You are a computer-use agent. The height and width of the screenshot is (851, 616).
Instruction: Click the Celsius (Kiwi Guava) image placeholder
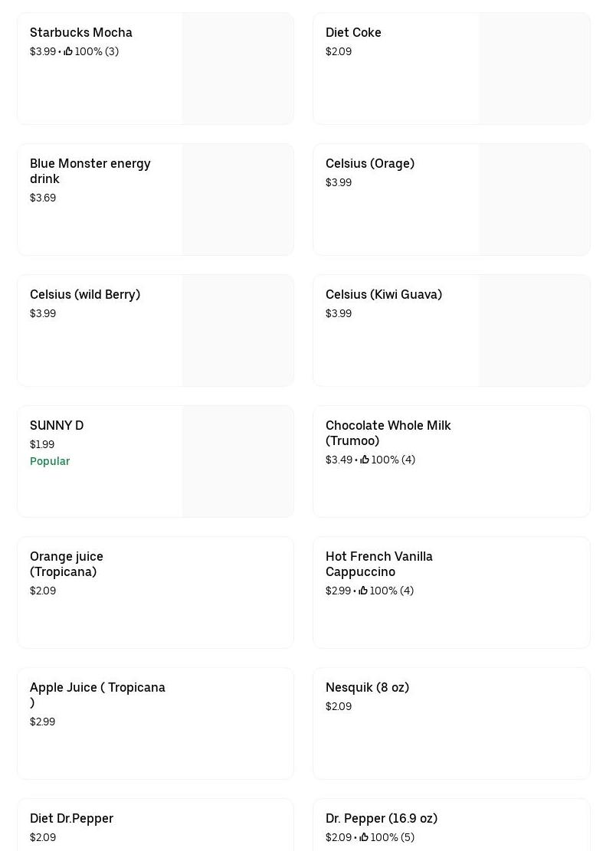coord(534,331)
